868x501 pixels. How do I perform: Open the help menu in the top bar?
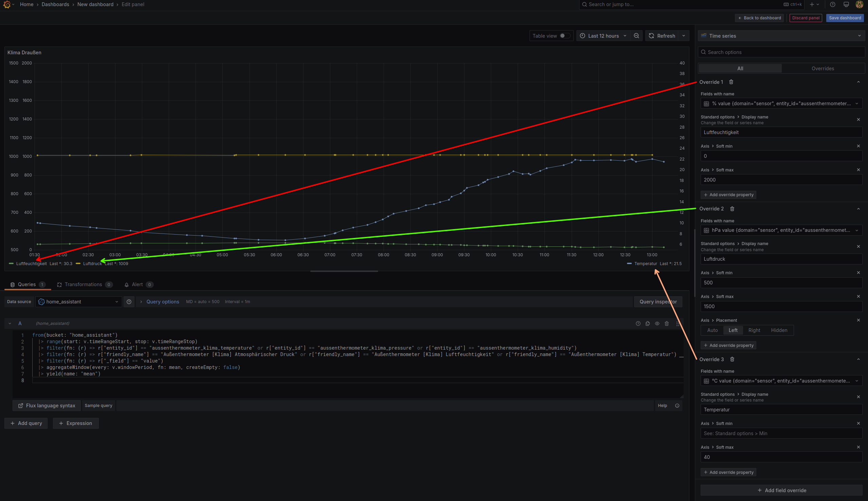pos(833,4)
